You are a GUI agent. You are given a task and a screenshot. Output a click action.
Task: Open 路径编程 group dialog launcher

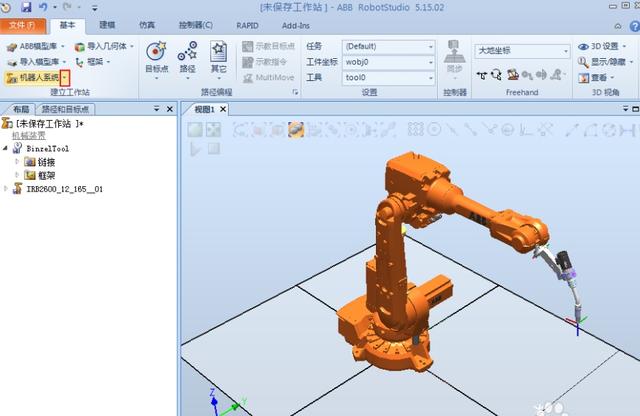(x=295, y=93)
